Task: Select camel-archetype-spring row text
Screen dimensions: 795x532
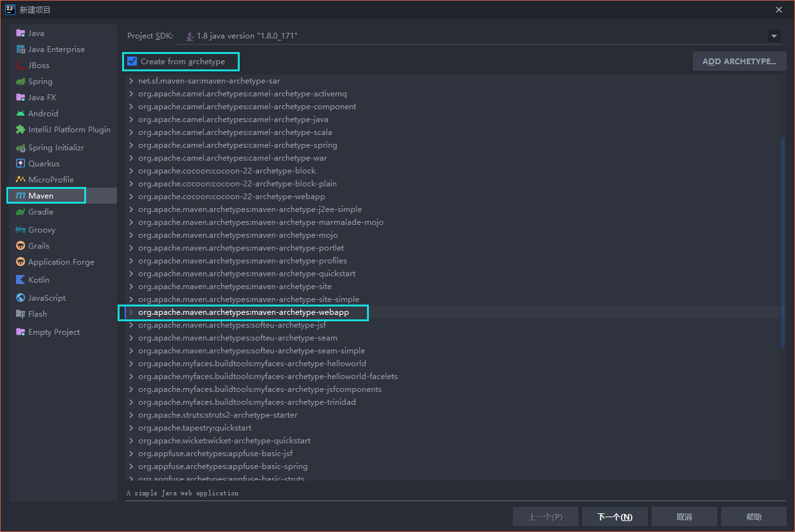Action: (x=237, y=145)
